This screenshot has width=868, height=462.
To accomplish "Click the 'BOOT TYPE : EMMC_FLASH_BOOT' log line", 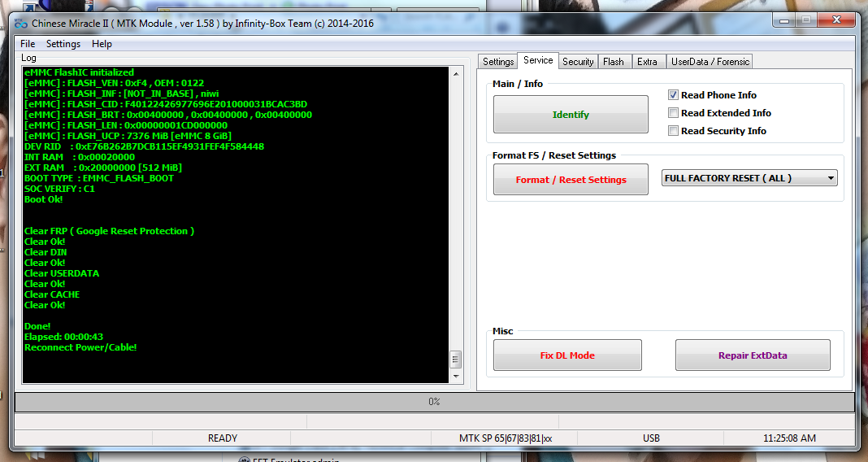I will click(99, 178).
